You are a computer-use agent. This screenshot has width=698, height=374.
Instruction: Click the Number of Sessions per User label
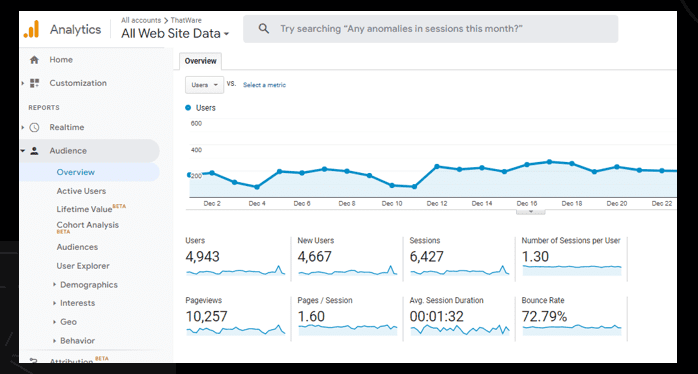tap(571, 240)
